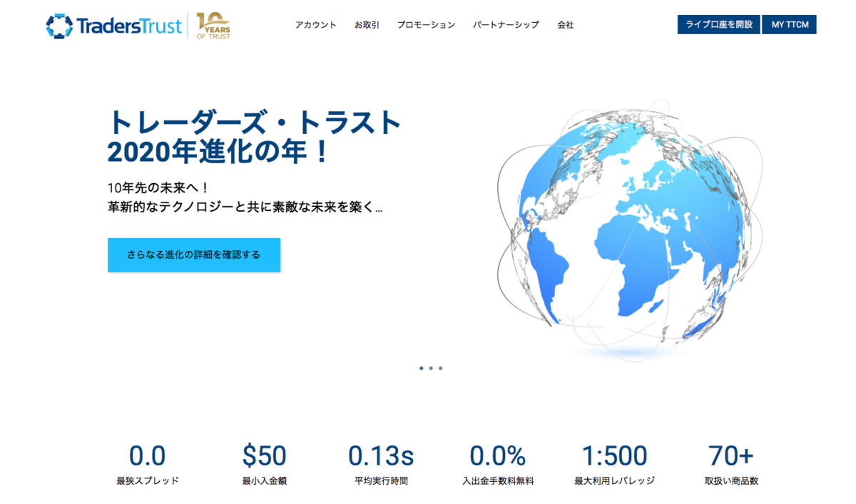Click the トレーダーズ・トラスト 2020年進化の年 headline
Viewport: 856px width, 504px height.
point(255,137)
